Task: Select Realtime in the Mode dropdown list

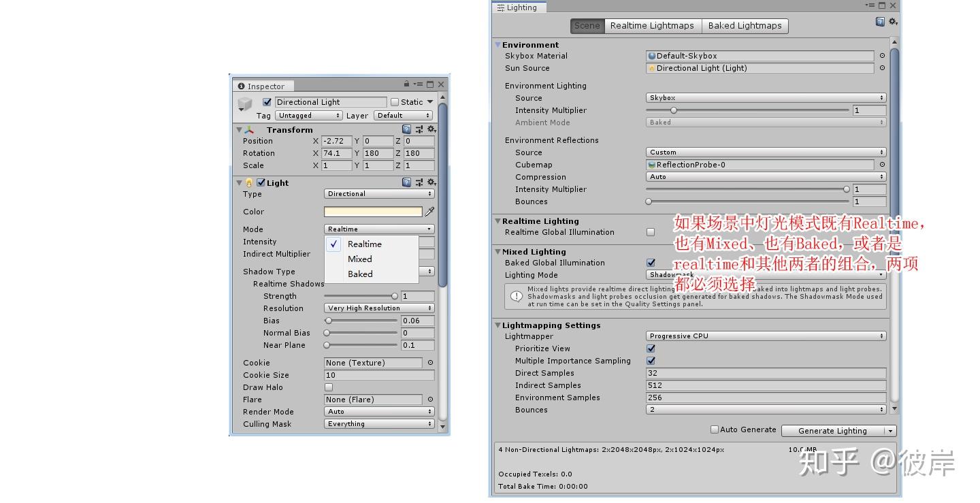Action: point(372,244)
